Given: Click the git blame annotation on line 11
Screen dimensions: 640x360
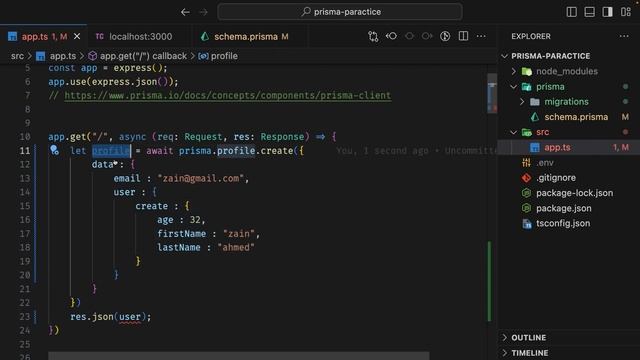Looking at the screenshot, I should [x=416, y=151].
